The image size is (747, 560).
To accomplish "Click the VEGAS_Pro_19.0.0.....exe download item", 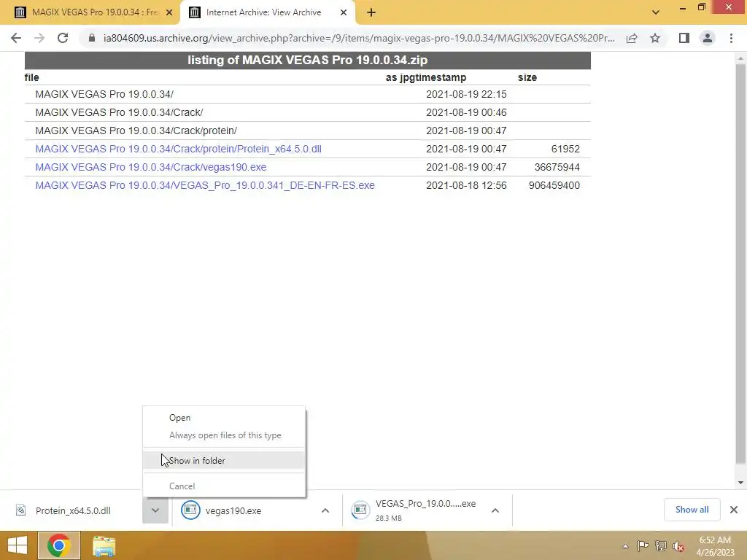I will pos(414,510).
